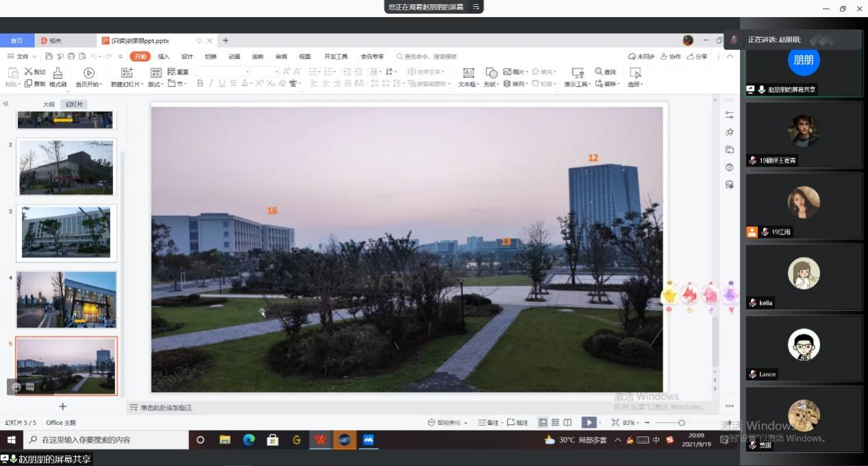The width and height of the screenshot is (868, 466).
Task: Open the Insert (插入) ribbon tab
Action: [x=164, y=56]
